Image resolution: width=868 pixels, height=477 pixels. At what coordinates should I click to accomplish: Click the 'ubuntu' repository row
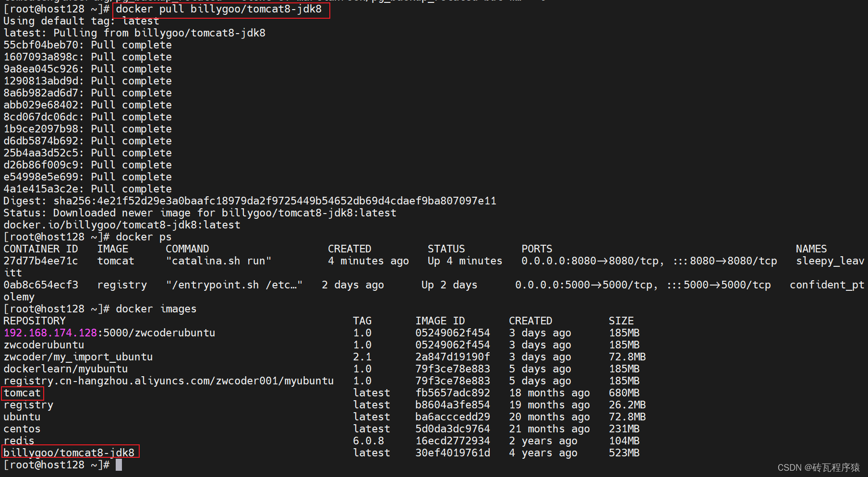[22, 417]
